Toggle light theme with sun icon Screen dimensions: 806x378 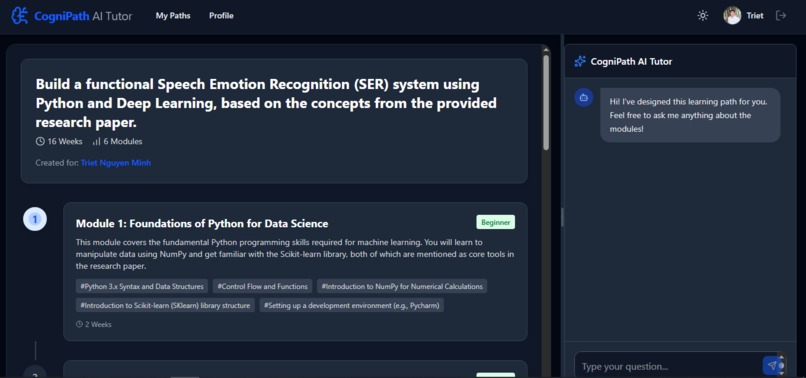point(703,15)
